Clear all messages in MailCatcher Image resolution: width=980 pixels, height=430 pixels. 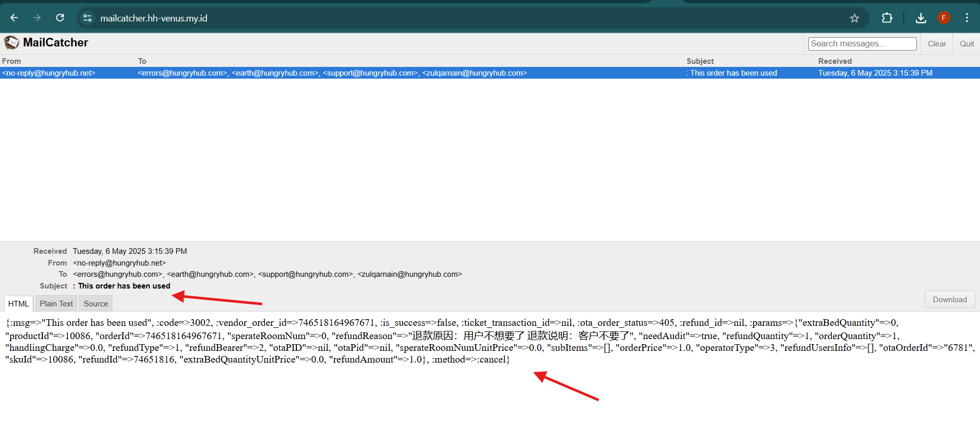tap(937, 44)
